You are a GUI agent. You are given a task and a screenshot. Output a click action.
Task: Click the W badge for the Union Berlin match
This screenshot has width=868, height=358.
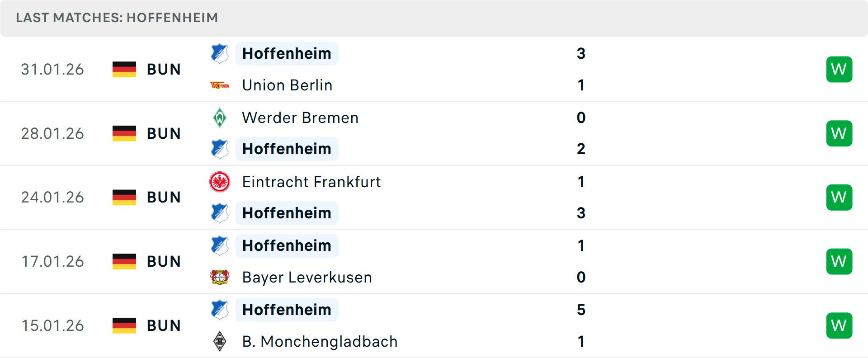click(x=839, y=69)
